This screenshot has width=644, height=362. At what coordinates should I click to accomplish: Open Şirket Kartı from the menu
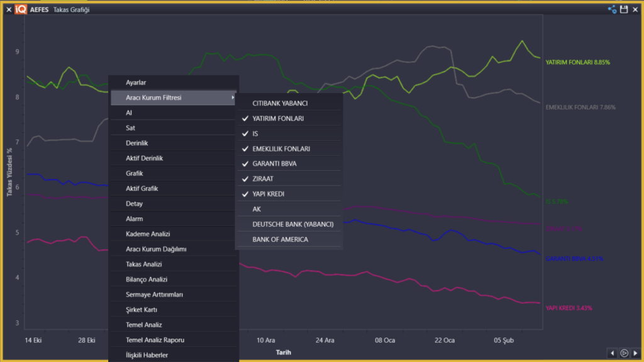tap(142, 310)
